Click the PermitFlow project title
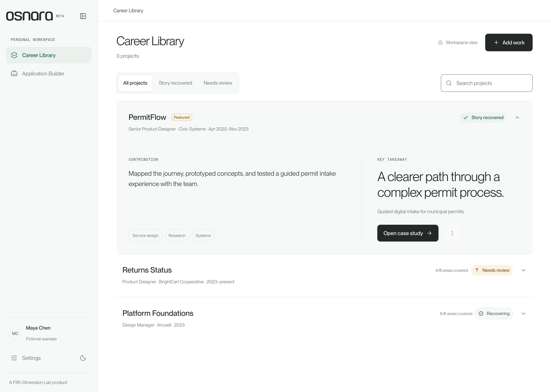The image size is (551, 392). pos(147,117)
